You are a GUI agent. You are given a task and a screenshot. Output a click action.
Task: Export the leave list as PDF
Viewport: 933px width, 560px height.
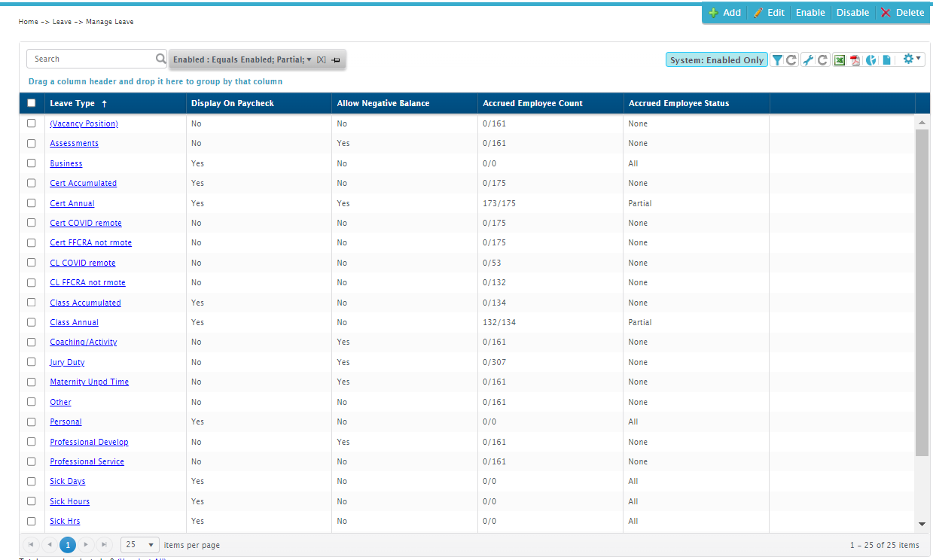[855, 59]
